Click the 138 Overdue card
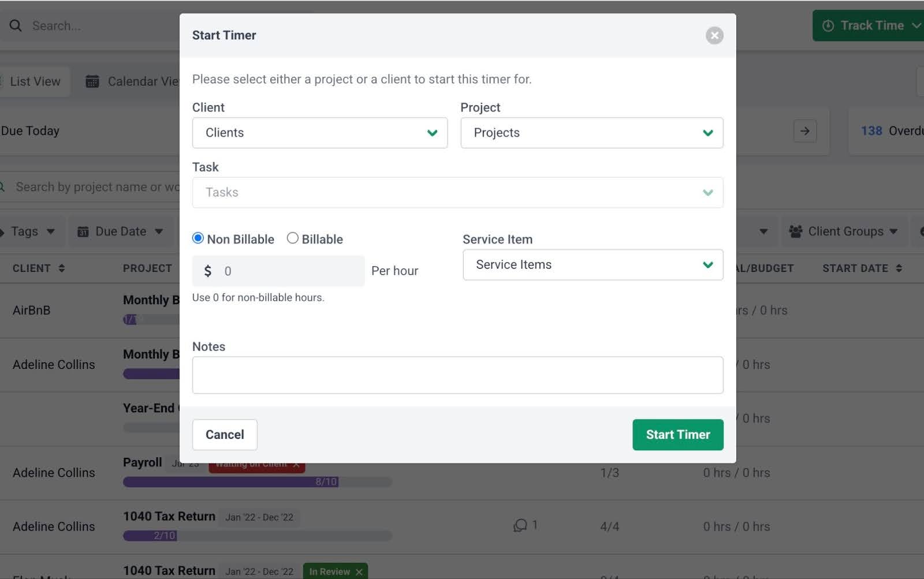Viewport: 924px width, 579px height. pos(886,131)
